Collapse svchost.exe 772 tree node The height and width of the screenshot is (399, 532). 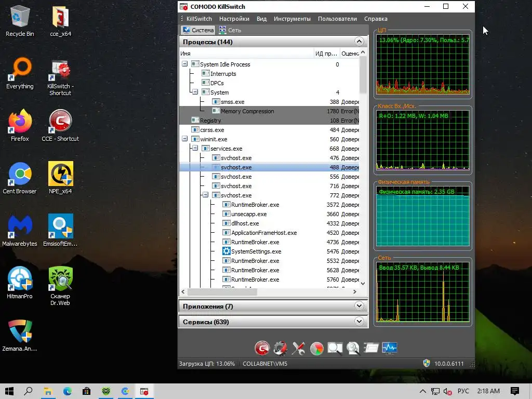pyautogui.click(x=206, y=195)
